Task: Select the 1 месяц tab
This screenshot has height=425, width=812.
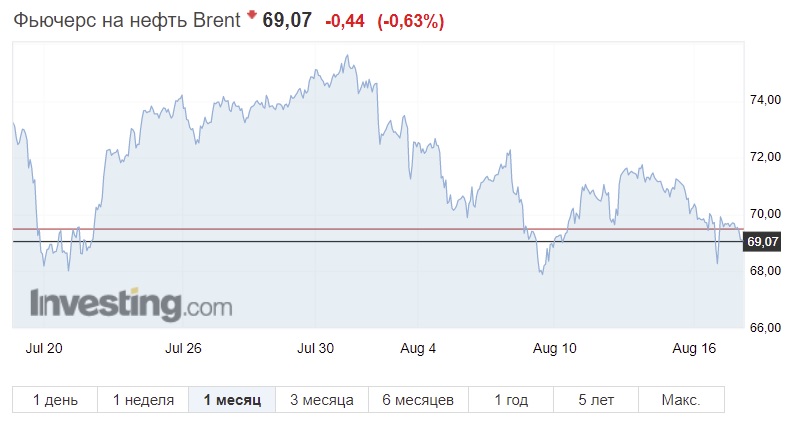Action: 232,400
